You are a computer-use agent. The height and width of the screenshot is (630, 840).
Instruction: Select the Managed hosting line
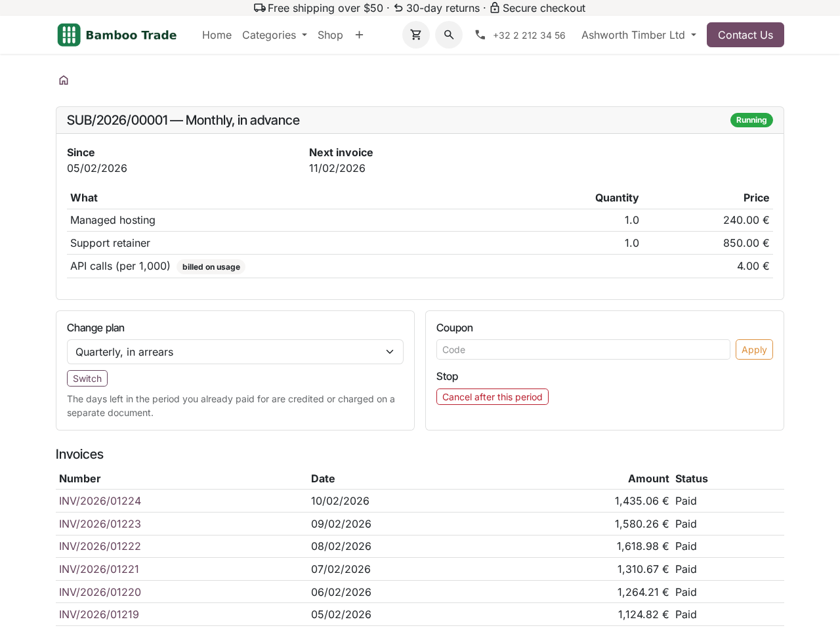point(420,220)
